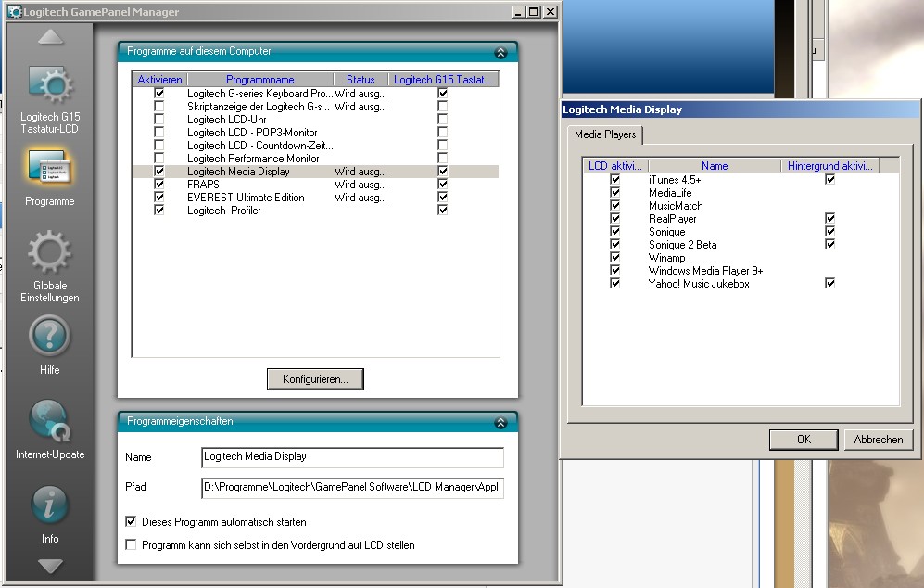Select the Media Players tab
The width and height of the screenshot is (924, 588).
click(x=605, y=134)
